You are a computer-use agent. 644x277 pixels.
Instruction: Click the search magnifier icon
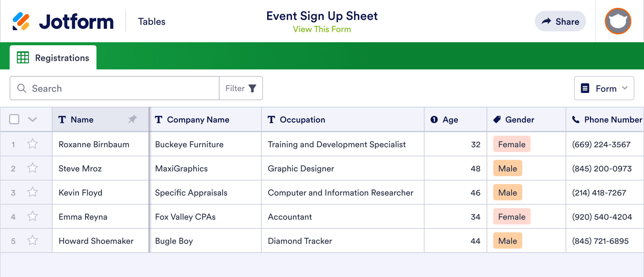point(21,88)
